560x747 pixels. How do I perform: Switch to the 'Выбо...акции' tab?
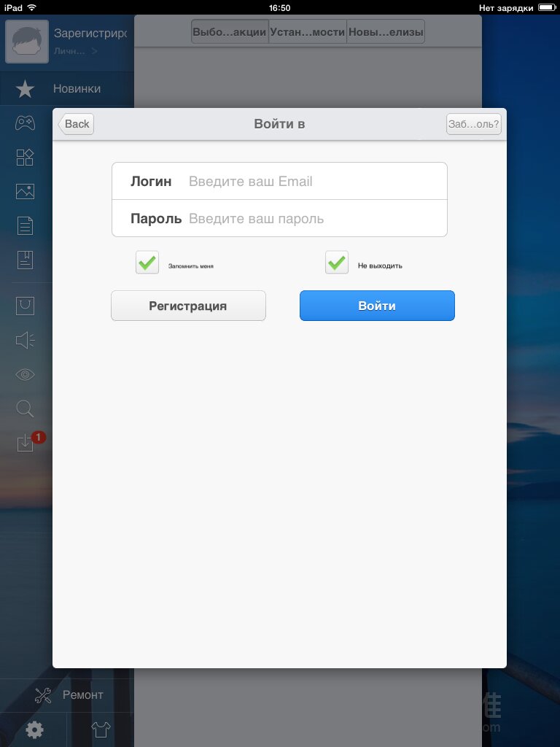click(x=230, y=32)
